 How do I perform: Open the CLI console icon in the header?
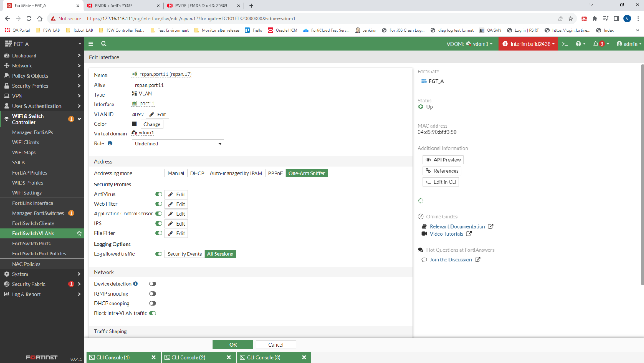pyautogui.click(x=565, y=43)
